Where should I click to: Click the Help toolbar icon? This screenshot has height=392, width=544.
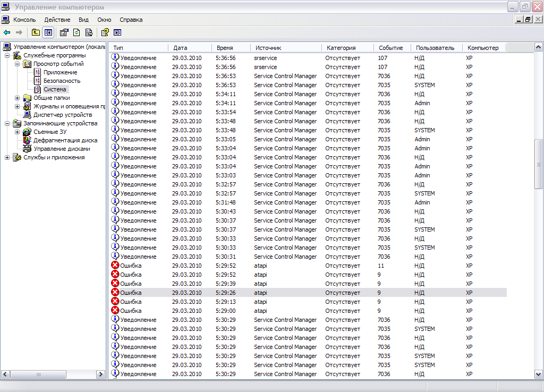click(x=105, y=32)
